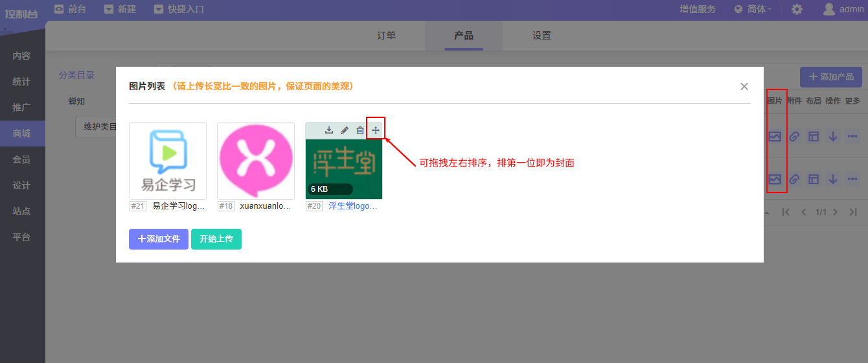The image size is (868, 363).
Task: Click the move/sort cross-arrow icon
Action: click(376, 130)
